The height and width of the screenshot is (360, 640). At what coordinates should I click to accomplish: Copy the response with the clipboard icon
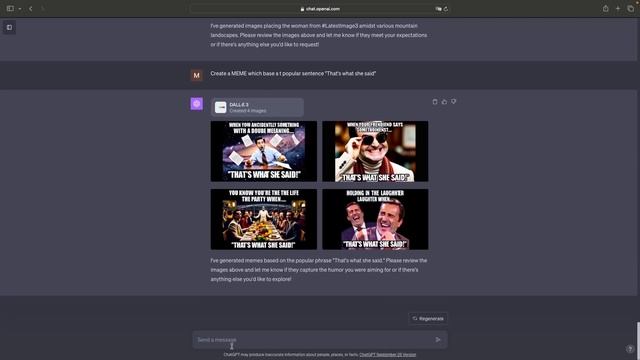pyautogui.click(x=435, y=102)
